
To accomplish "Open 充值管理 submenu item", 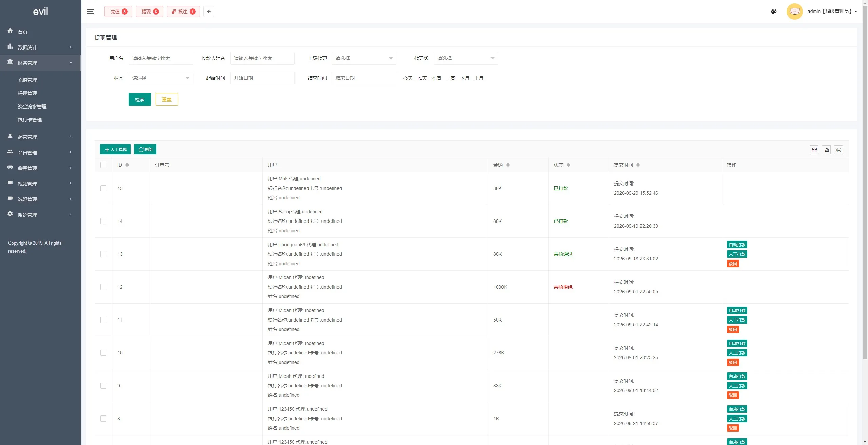I will click(x=27, y=80).
